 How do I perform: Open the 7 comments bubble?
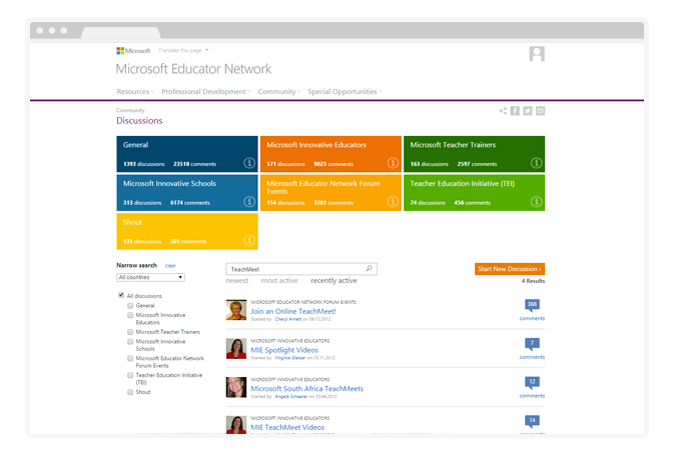(x=532, y=344)
